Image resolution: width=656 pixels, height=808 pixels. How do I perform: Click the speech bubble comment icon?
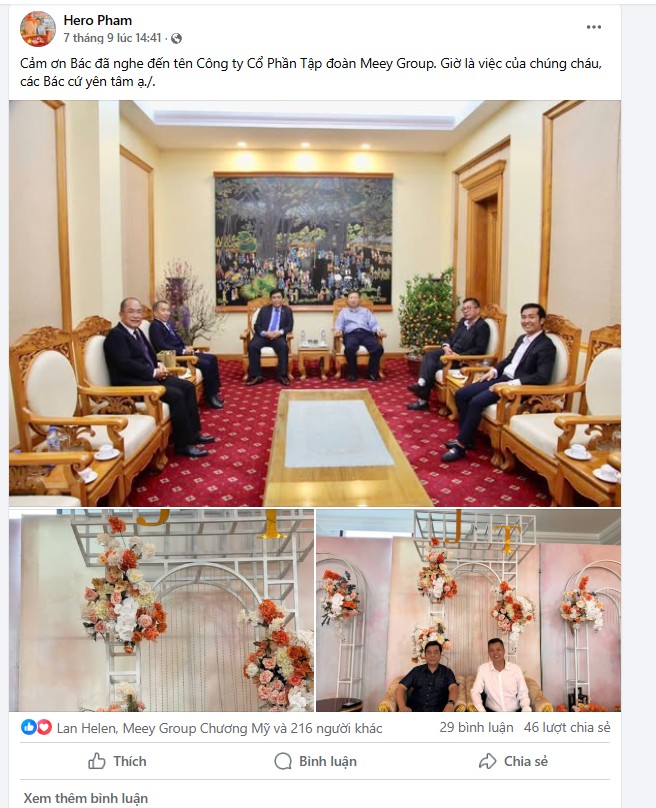coord(283,761)
